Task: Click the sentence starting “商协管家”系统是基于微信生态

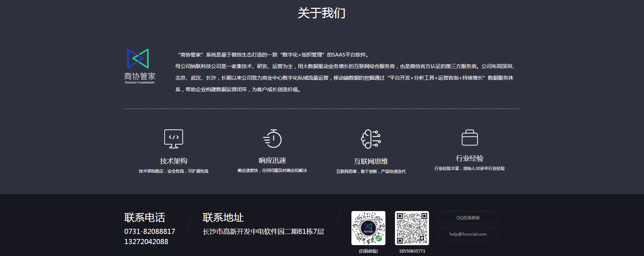Action: (273, 55)
